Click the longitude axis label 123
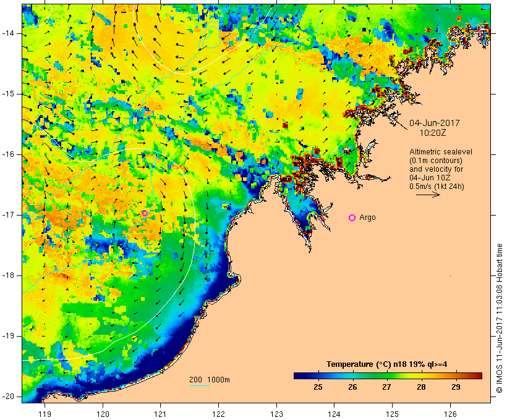The image size is (507, 420). (276, 414)
